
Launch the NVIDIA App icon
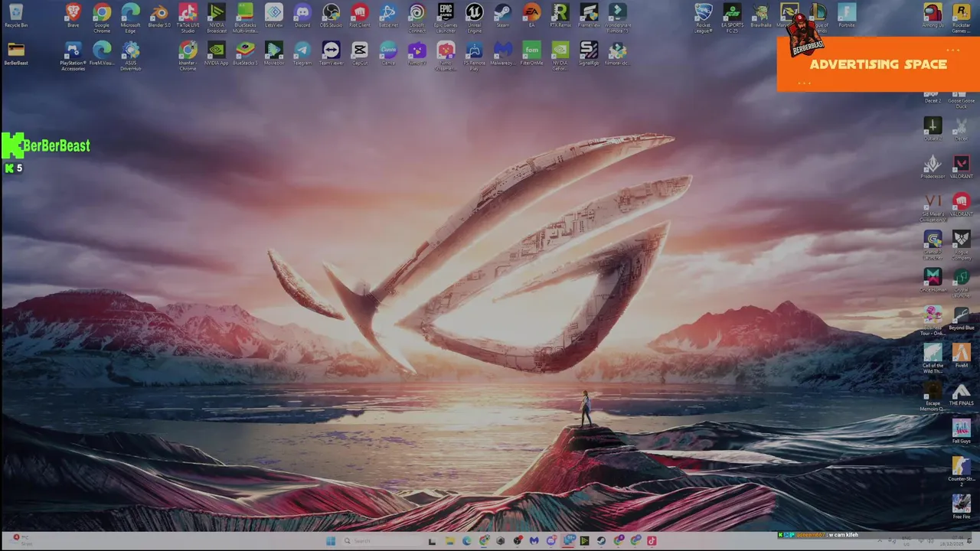[217, 54]
